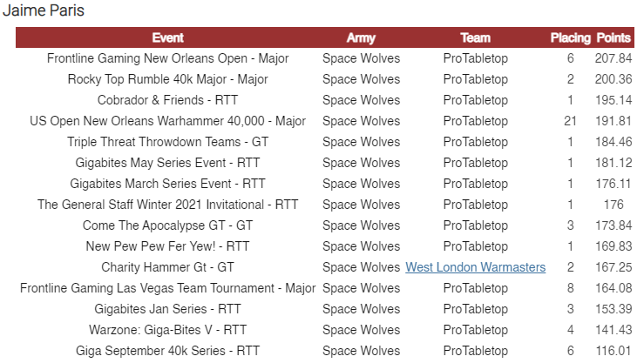Click Come The Apocalypse GT event
644x363 pixels.
click(x=167, y=225)
